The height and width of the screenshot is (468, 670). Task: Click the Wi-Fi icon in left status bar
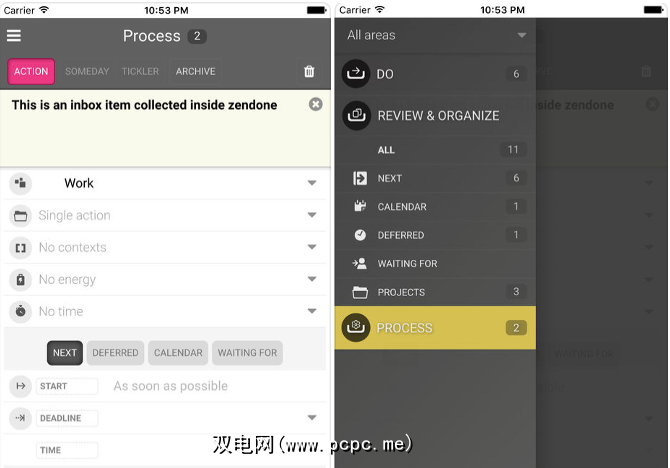44,9
